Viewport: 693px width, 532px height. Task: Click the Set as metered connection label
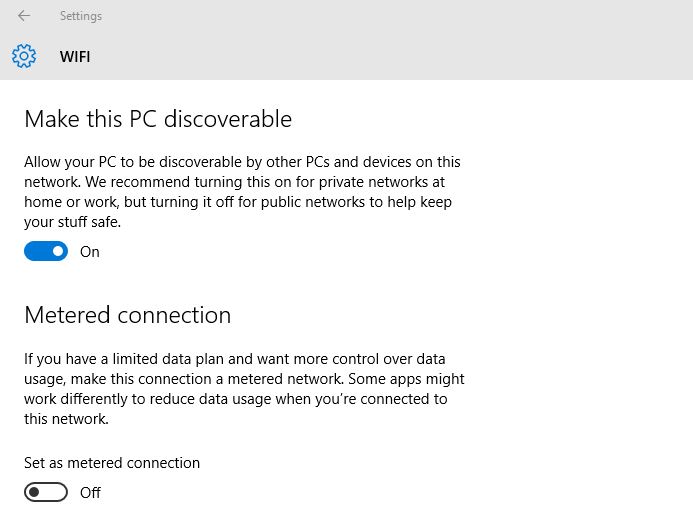click(x=112, y=463)
